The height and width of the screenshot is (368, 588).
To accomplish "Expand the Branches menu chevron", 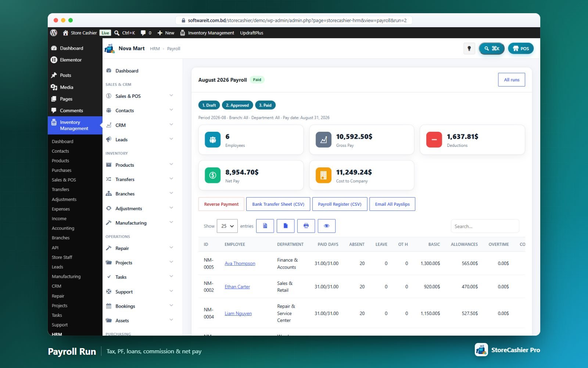I will (171, 193).
